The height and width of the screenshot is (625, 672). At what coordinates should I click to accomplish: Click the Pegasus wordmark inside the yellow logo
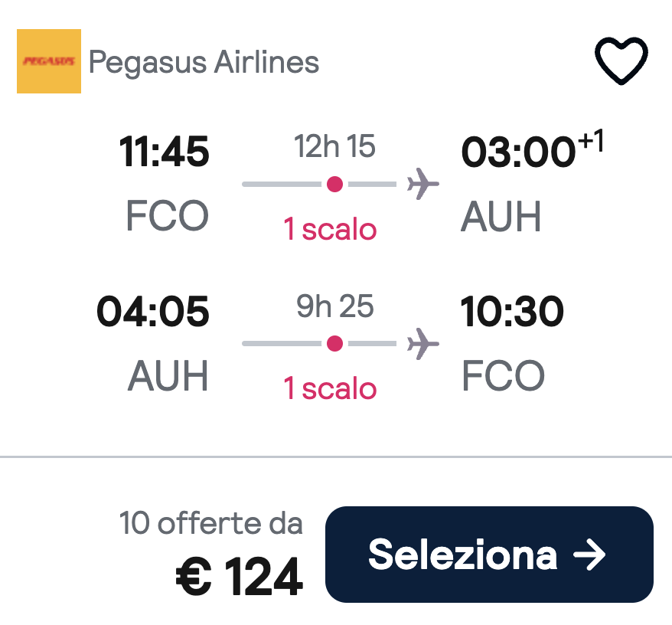click(48, 59)
